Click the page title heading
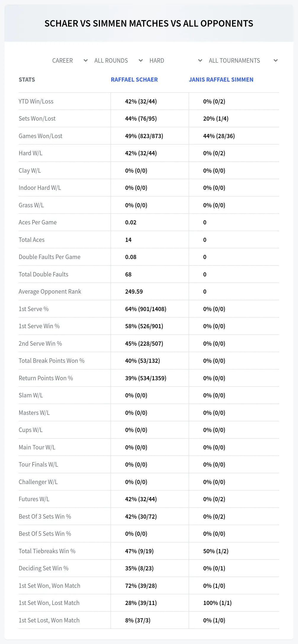 click(149, 23)
